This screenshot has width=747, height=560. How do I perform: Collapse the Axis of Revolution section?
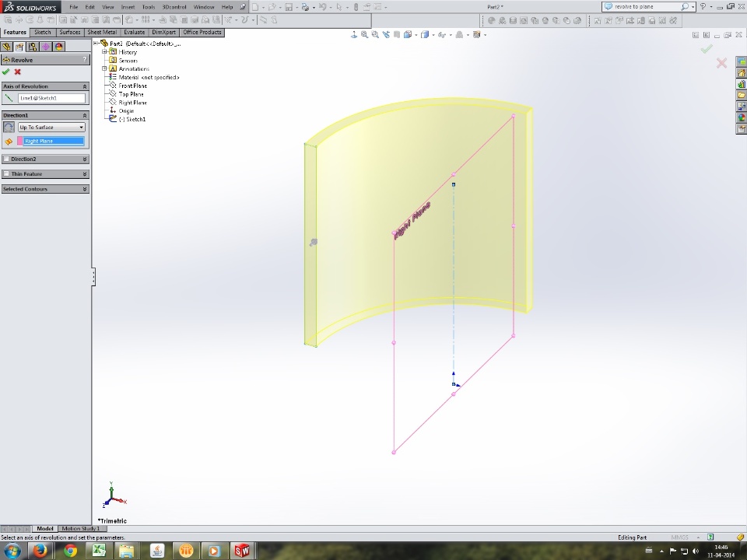coord(85,86)
